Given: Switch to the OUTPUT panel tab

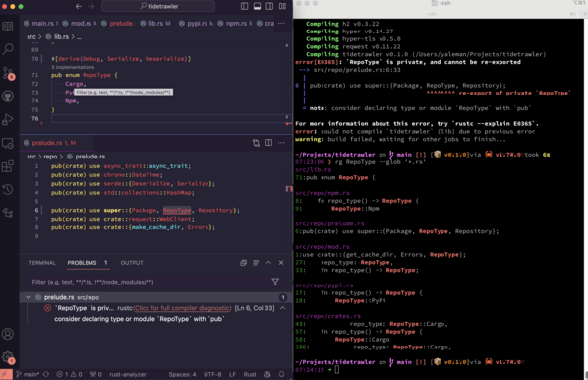Looking at the screenshot, I should tap(132, 263).
